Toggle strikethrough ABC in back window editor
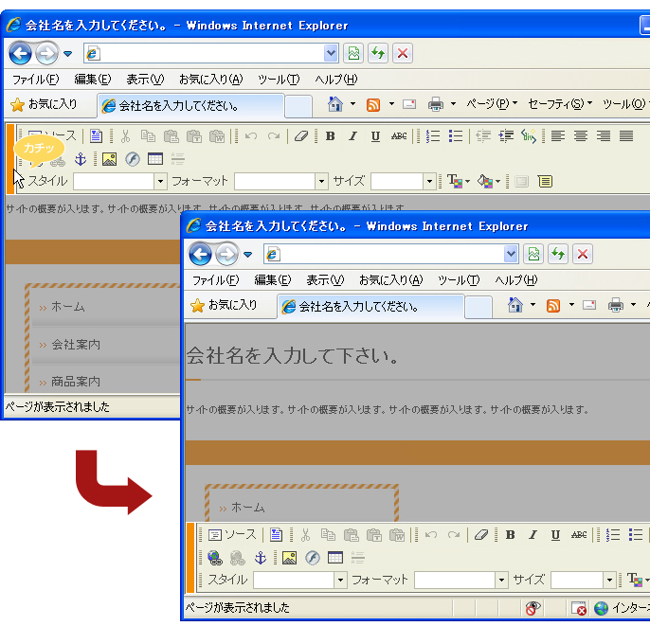Viewport: 650px width, 644px height. tap(399, 136)
